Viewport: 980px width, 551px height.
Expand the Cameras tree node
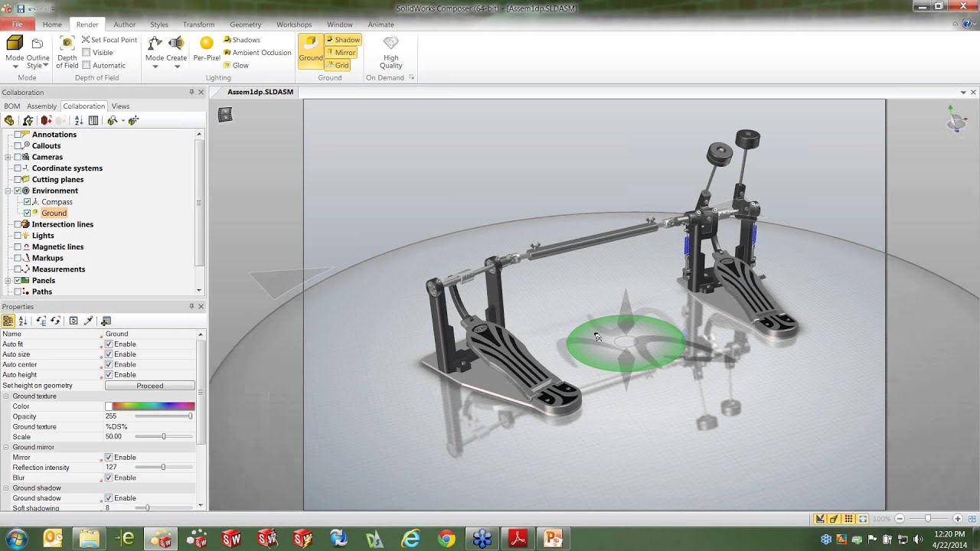[x=8, y=157]
